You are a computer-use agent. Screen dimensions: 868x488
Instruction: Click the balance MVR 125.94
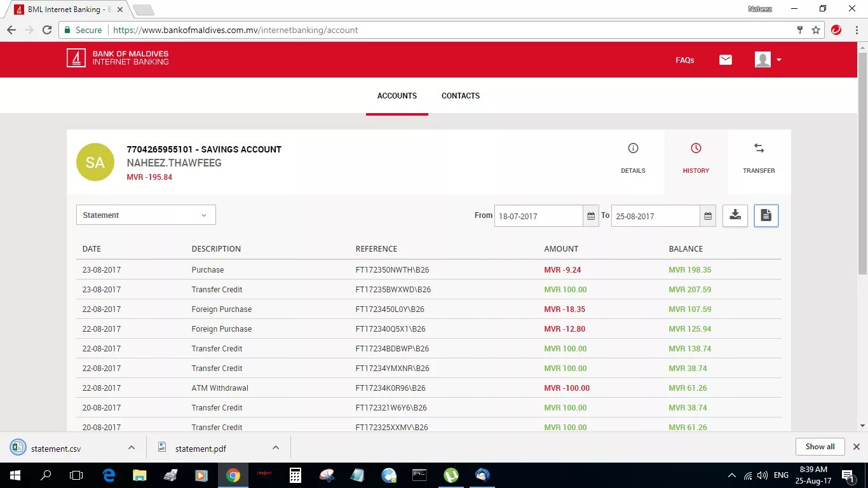click(x=690, y=329)
